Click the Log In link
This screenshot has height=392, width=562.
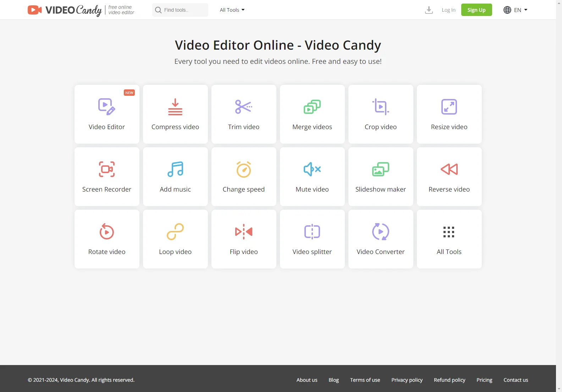click(448, 10)
